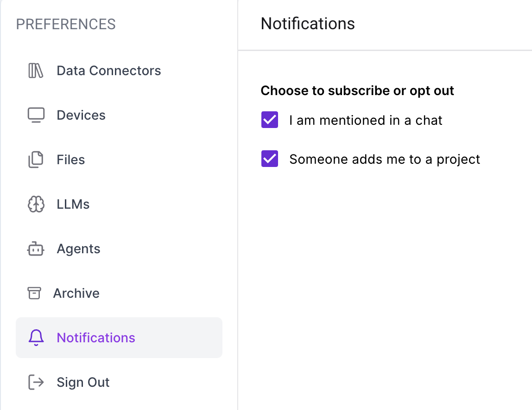532x410 pixels.
Task: Click the monitor icon beside Devices
Action: coord(36,115)
